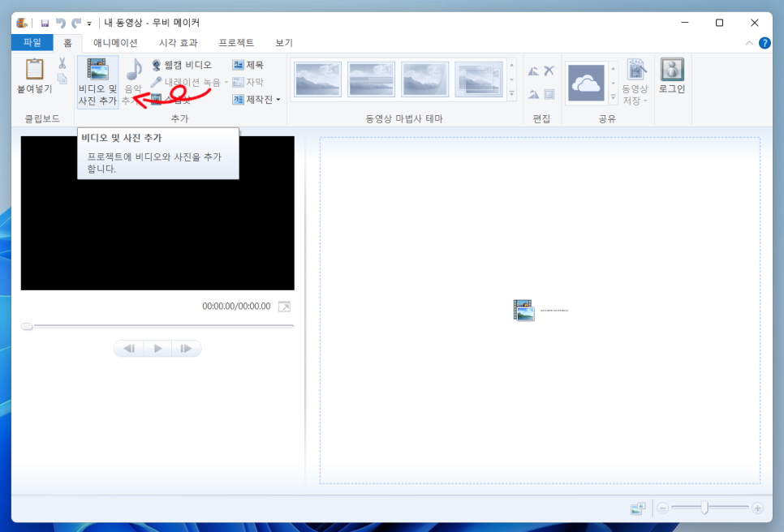Switch to the Project (프로젝트) tab
784x532 pixels.
pos(236,43)
